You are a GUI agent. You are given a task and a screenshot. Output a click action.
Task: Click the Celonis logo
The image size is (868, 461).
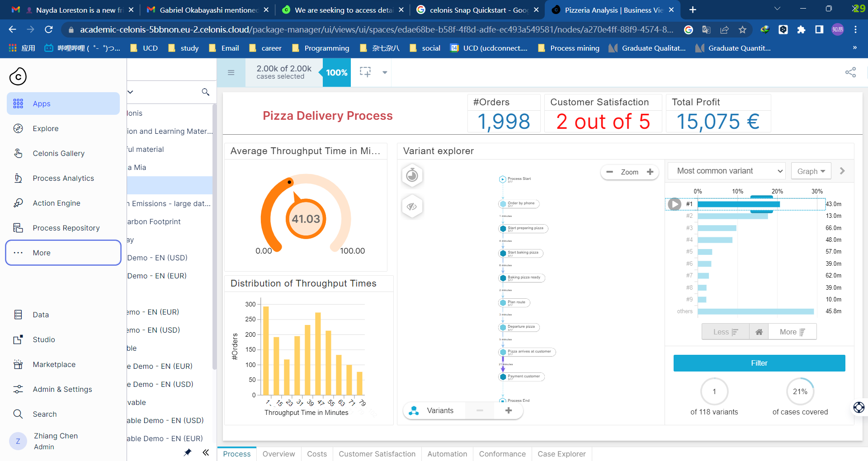[18, 76]
